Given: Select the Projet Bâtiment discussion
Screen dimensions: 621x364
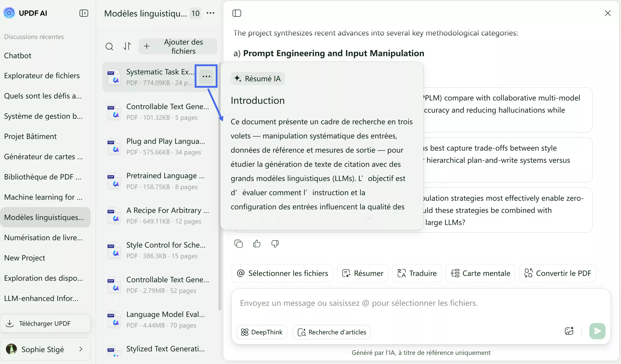Looking at the screenshot, I should click(30, 136).
